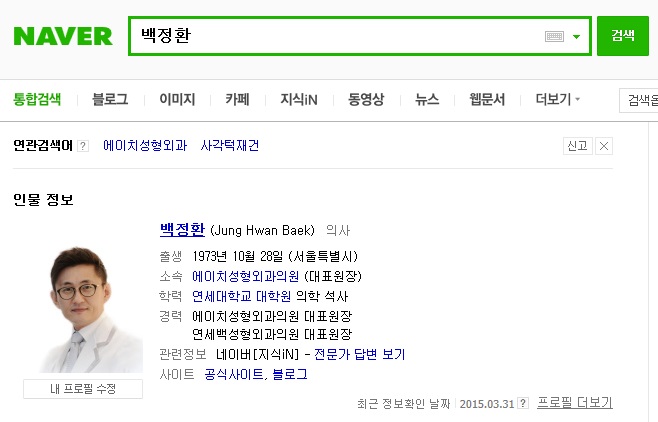Switch to the 블로그 tab

[109, 99]
